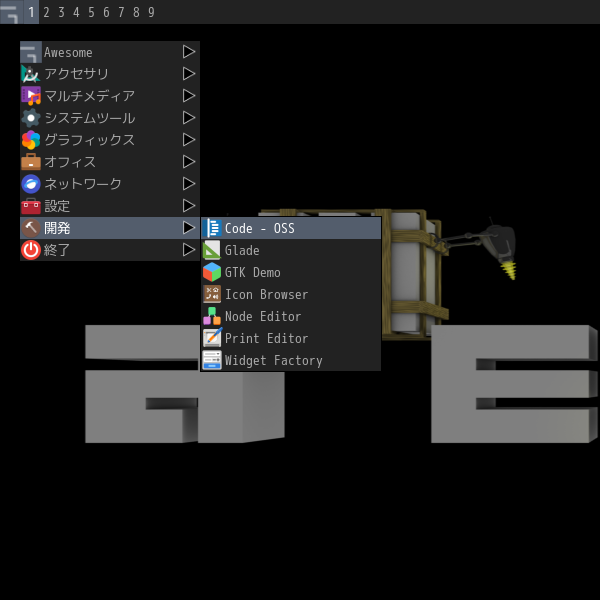Click the Code - OSS icon

click(x=212, y=228)
